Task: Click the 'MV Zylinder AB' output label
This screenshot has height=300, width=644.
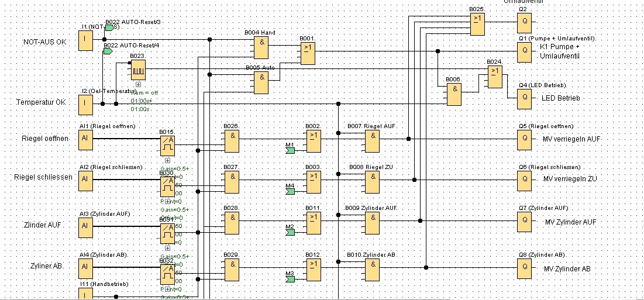Action: tap(567, 269)
